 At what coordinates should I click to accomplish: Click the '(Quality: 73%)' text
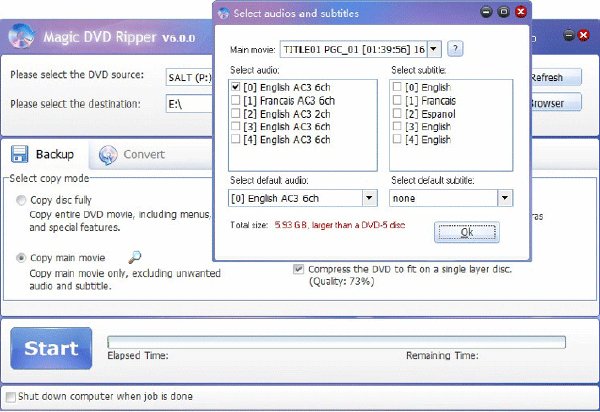tap(342, 282)
